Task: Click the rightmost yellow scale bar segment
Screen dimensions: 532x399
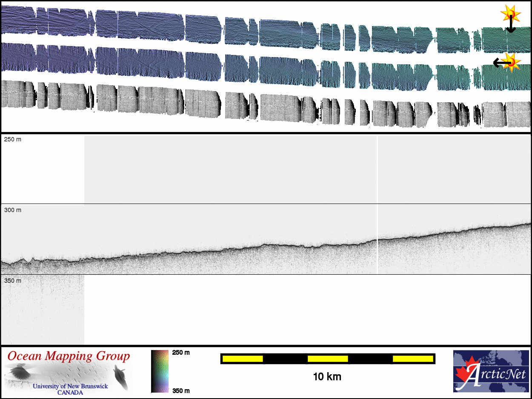Action: (412, 359)
